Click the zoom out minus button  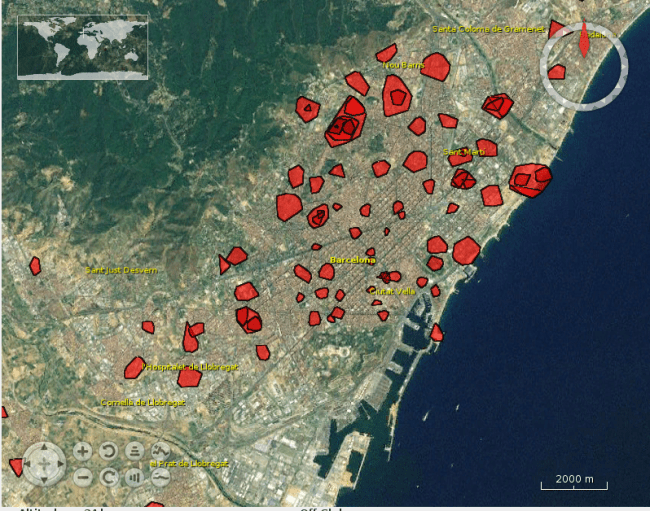[82, 477]
